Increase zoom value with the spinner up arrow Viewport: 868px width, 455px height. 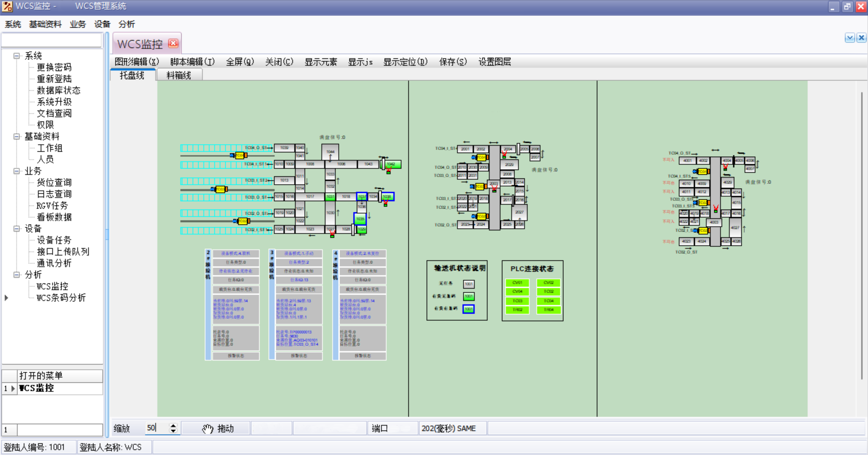[x=173, y=425]
